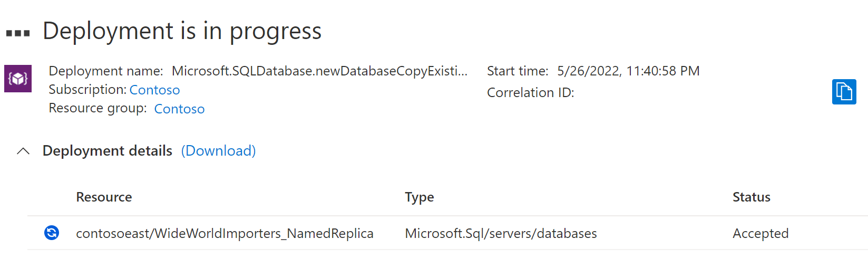This screenshot has width=868, height=258.
Task: Click the Correlation ID label
Action: 530,92
